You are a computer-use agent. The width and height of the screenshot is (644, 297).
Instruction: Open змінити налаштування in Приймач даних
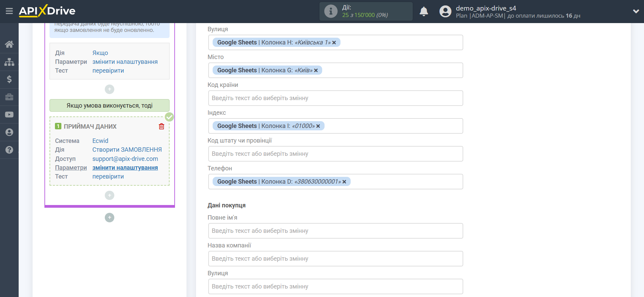pyautogui.click(x=125, y=168)
